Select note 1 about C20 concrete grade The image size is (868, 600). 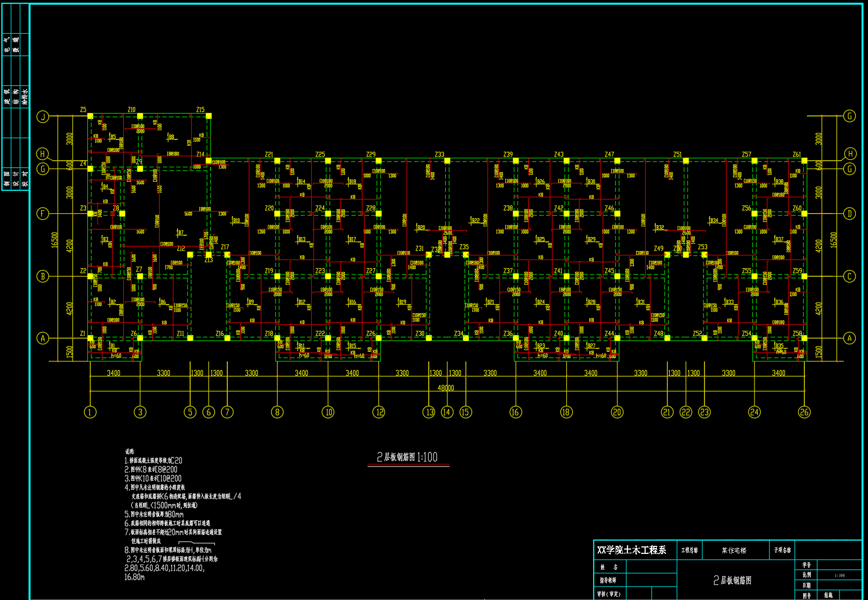pyautogui.click(x=154, y=460)
